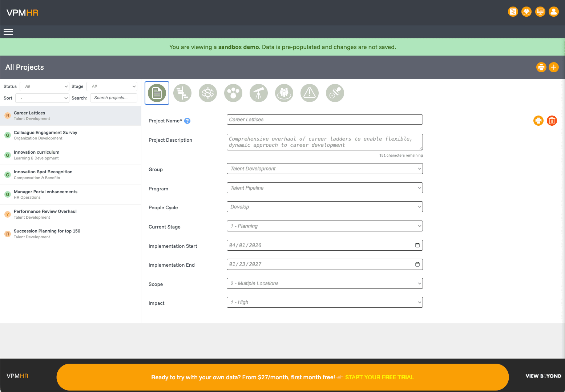Open the Implementation End calendar picker
This screenshot has width=565, height=392.
pyautogui.click(x=417, y=264)
